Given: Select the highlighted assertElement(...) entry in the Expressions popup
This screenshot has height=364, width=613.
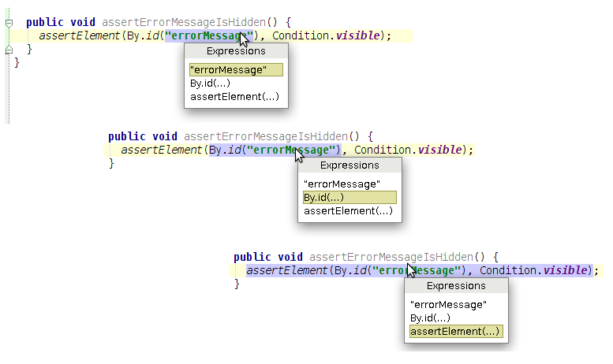Looking at the screenshot, I should coord(456,331).
